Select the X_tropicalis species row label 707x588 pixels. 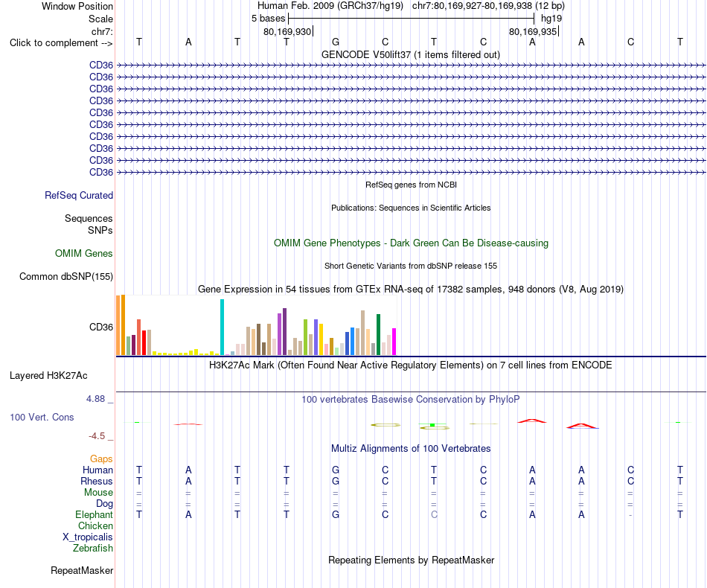88,537
